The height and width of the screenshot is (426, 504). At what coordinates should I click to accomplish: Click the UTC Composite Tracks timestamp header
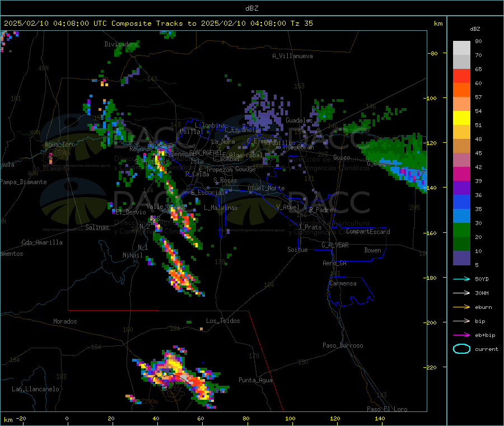coord(158,24)
